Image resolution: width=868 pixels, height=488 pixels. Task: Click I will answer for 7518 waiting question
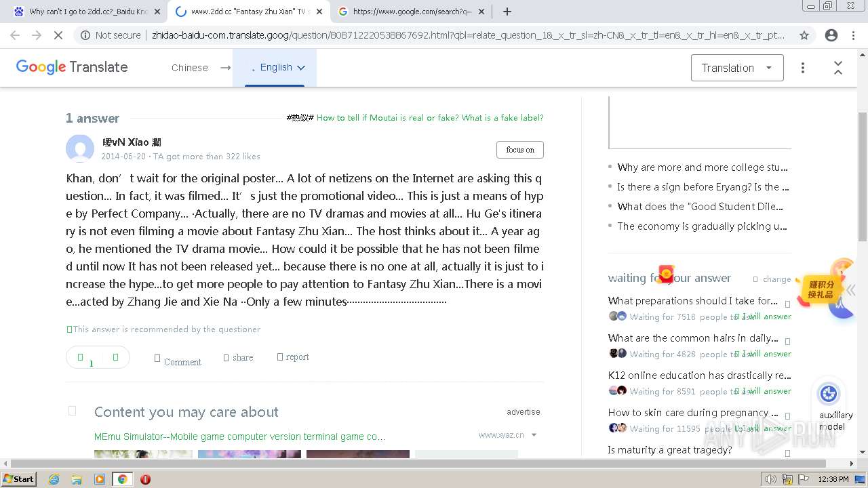click(764, 317)
